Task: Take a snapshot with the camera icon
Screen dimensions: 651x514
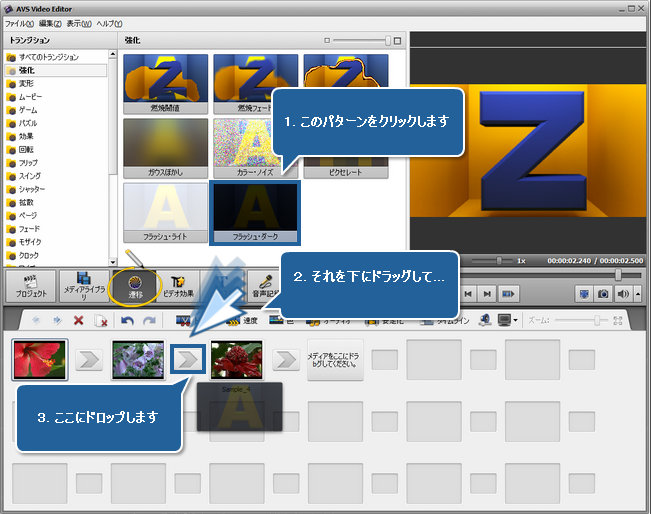Action: [x=603, y=294]
